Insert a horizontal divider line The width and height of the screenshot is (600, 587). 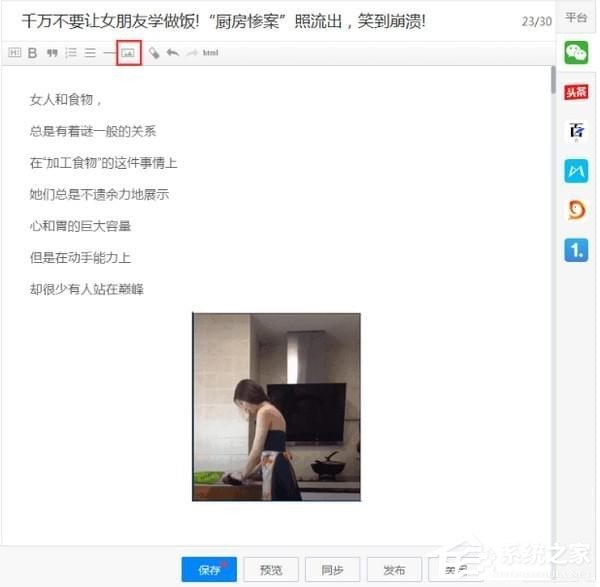[109, 52]
